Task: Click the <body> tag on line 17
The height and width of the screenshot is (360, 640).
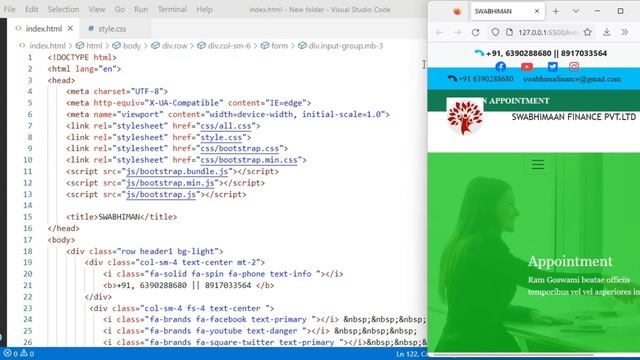Action: [x=61, y=240]
